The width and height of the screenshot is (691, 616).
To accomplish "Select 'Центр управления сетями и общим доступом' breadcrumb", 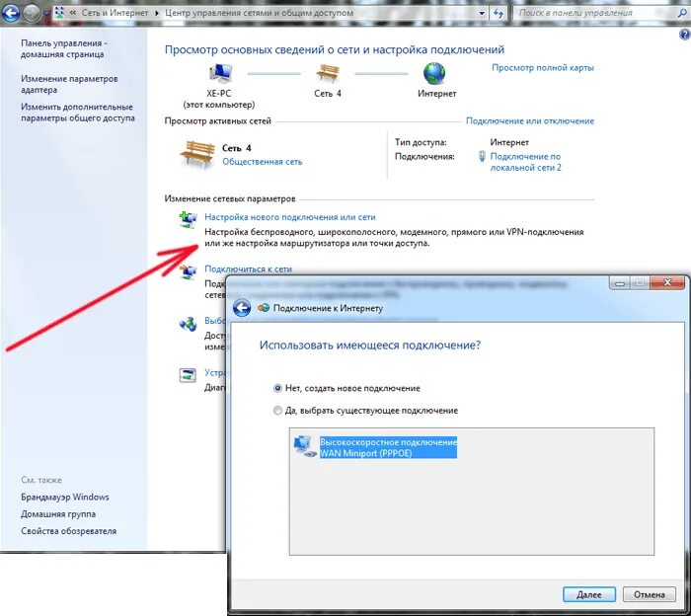I will [259, 13].
